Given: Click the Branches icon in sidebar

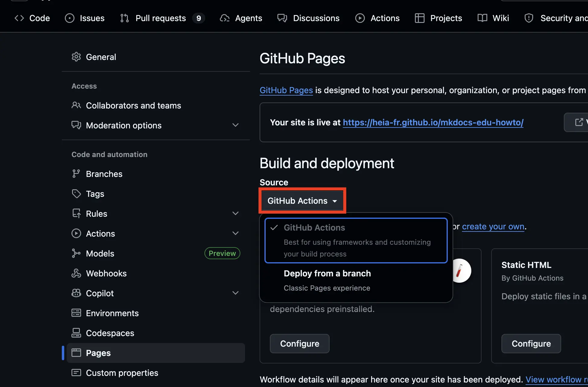Looking at the screenshot, I should pos(76,174).
